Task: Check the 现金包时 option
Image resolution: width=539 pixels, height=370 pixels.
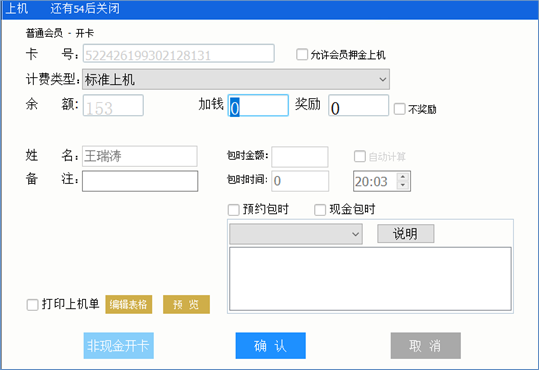Action: click(x=320, y=209)
